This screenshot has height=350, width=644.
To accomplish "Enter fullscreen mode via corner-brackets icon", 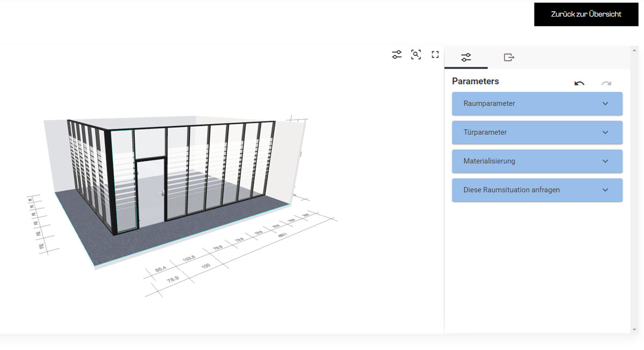I will pos(435,55).
